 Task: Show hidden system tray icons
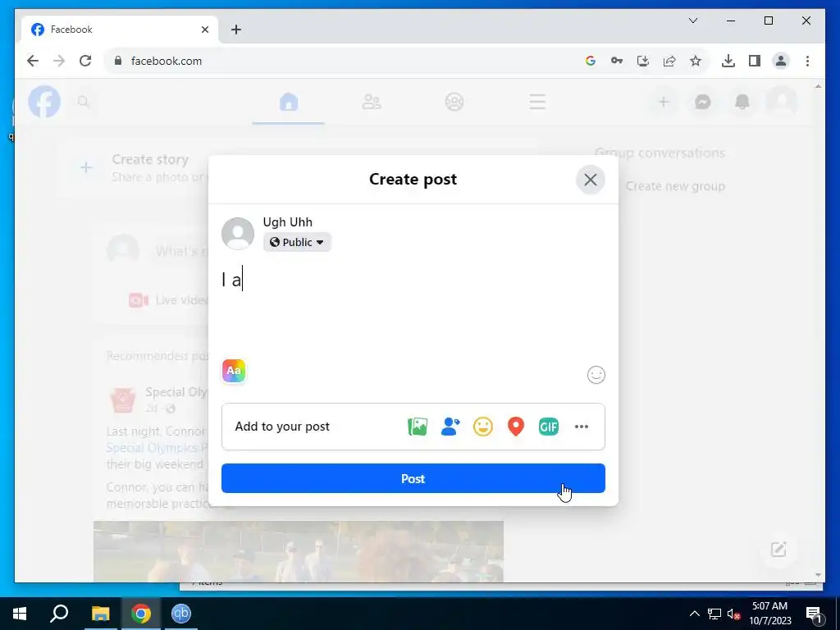click(x=694, y=614)
